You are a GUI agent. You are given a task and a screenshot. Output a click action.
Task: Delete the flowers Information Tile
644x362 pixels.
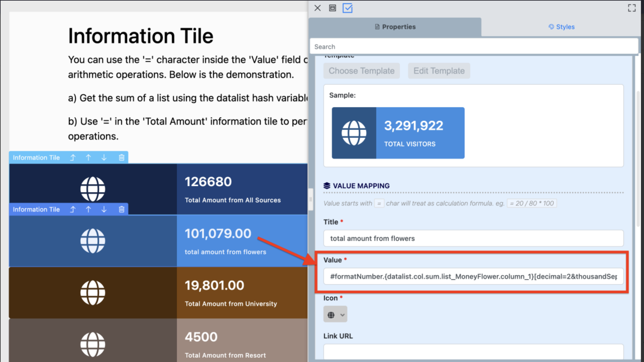(122, 209)
